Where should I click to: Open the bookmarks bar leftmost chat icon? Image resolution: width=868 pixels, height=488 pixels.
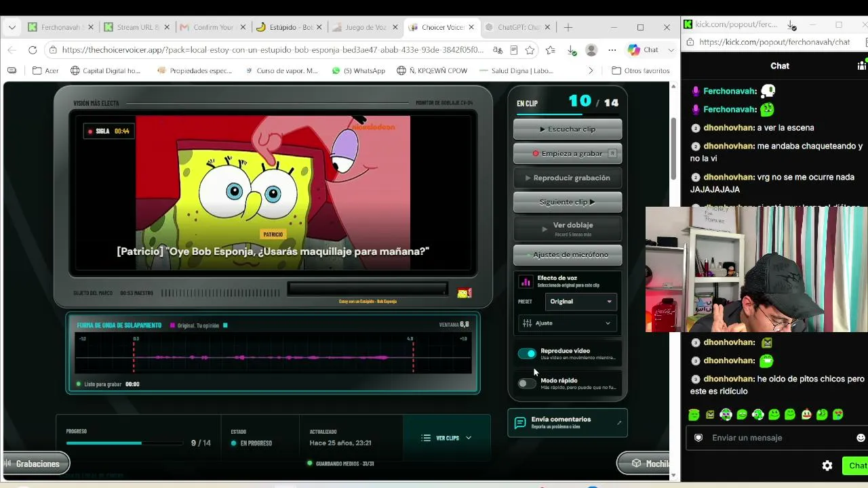pos(12,70)
